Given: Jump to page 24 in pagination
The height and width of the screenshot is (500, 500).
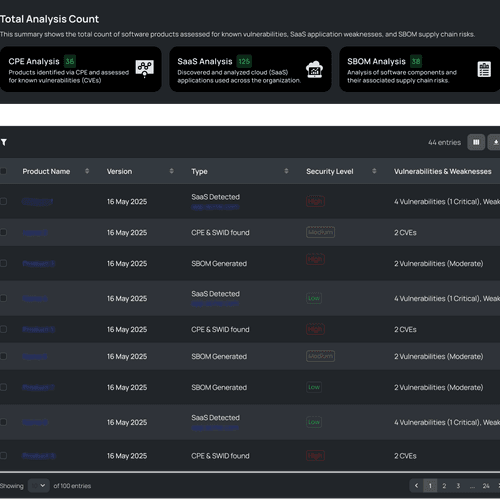Looking at the screenshot, I should 486,486.
